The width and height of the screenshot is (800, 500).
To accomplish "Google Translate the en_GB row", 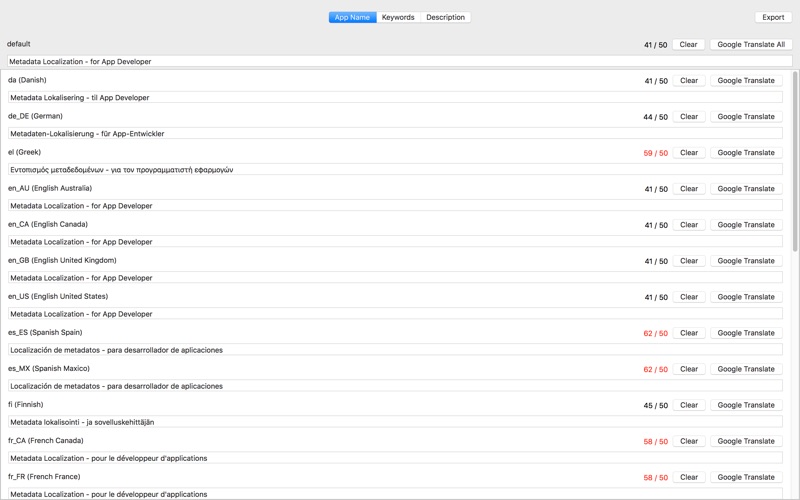I will point(746,261).
